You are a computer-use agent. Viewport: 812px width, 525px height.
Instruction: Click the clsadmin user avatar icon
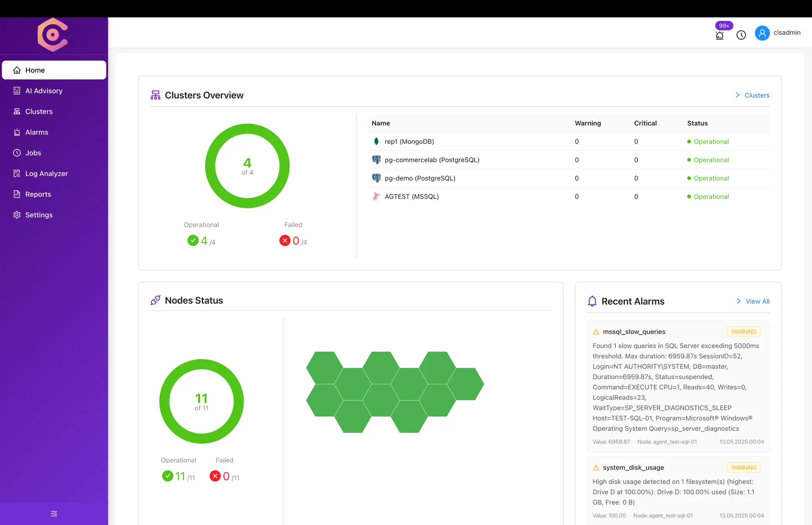point(762,33)
